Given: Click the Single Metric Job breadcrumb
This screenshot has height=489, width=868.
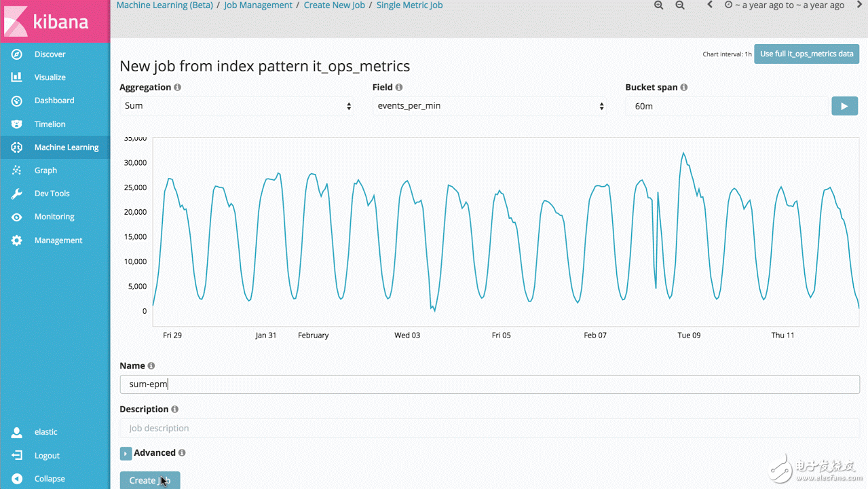Looking at the screenshot, I should [409, 5].
